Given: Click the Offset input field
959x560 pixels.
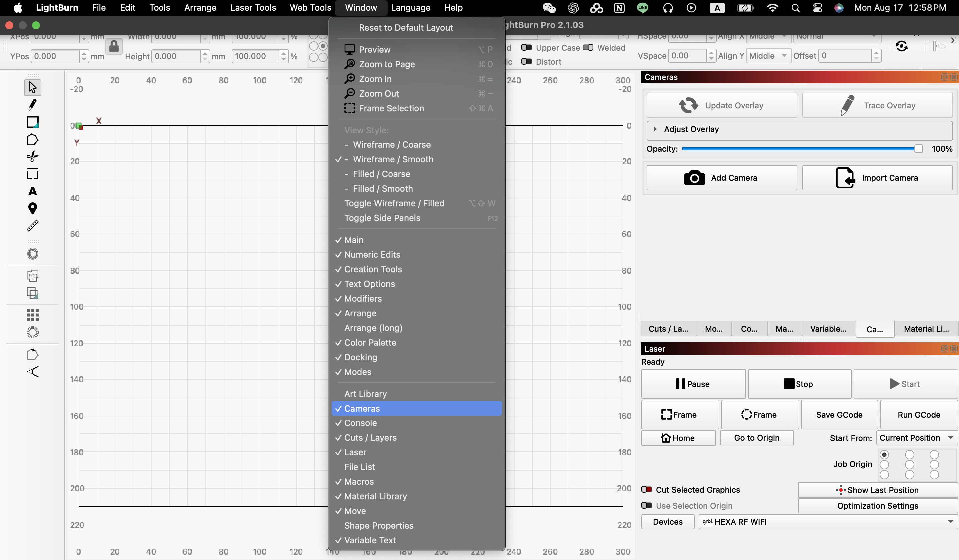Looking at the screenshot, I should tap(845, 56).
